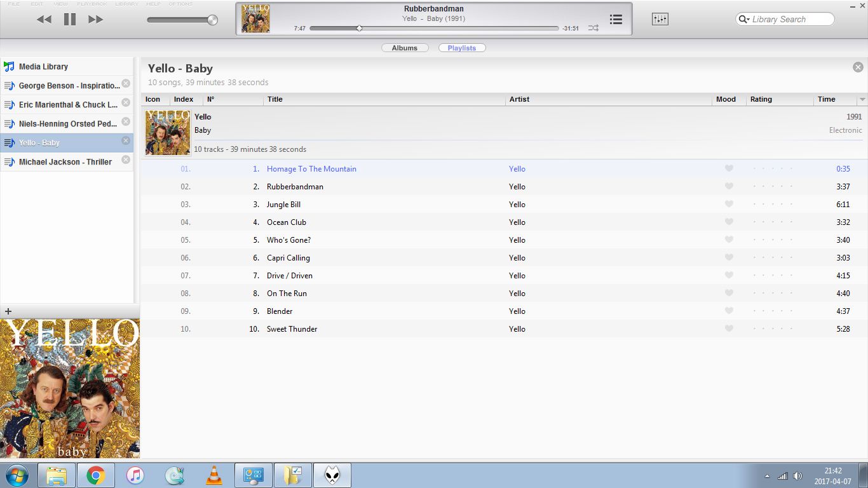Open VLC media player from taskbar
The image size is (868, 488).
(214, 475)
